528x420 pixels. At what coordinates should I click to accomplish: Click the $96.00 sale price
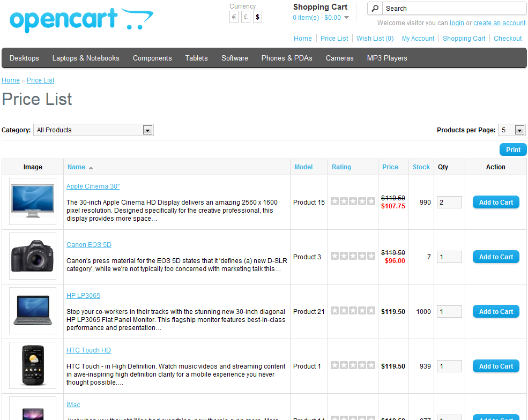click(395, 261)
